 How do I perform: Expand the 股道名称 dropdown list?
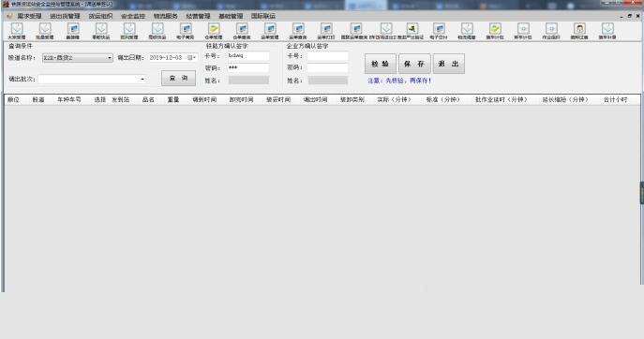[110, 58]
